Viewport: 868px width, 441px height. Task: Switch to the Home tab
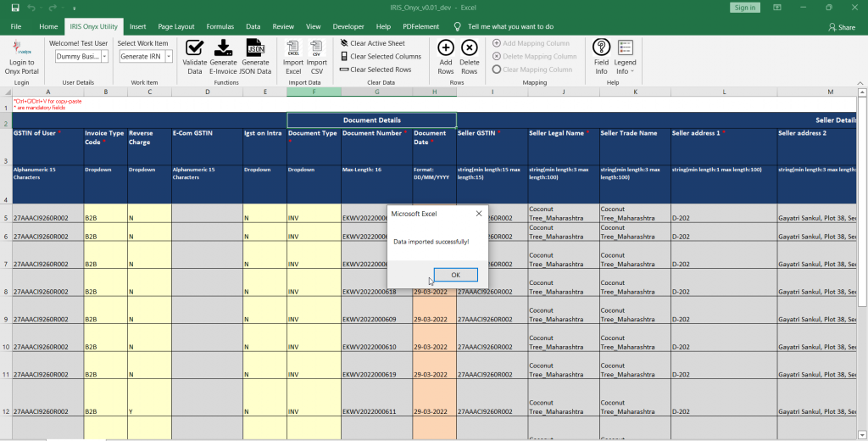pyautogui.click(x=48, y=26)
